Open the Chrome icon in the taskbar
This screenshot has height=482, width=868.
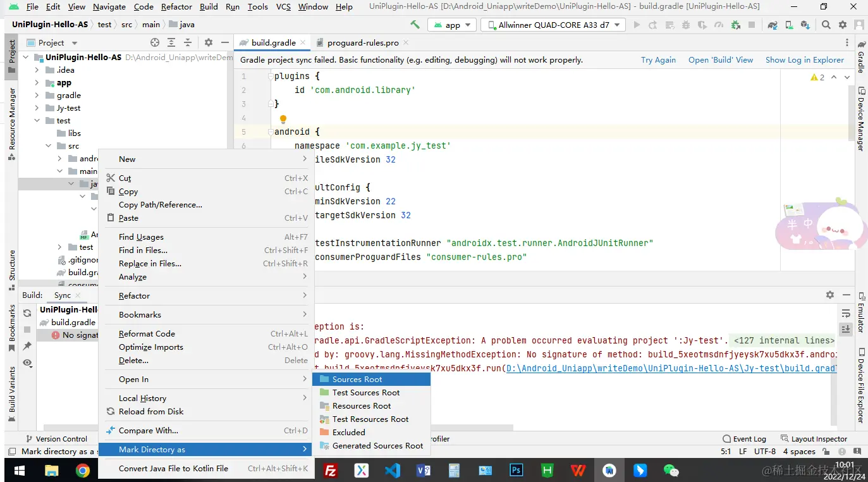82,470
